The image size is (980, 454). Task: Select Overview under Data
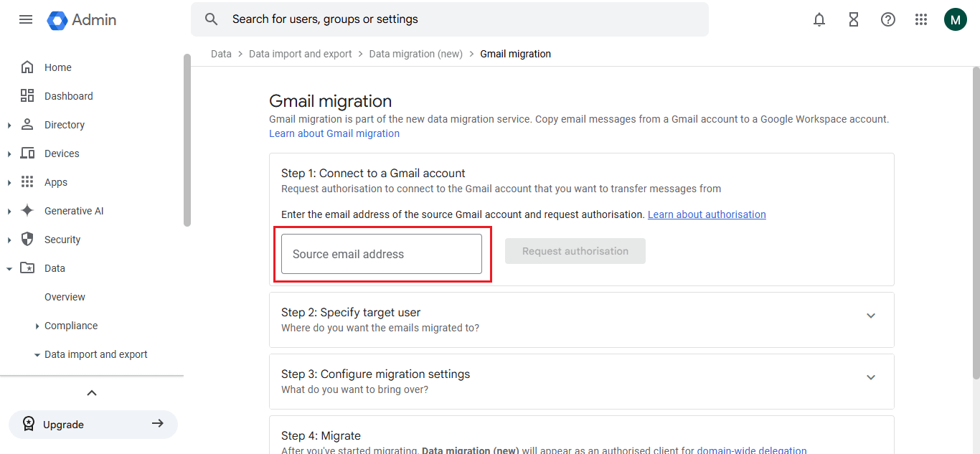tap(65, 297)
